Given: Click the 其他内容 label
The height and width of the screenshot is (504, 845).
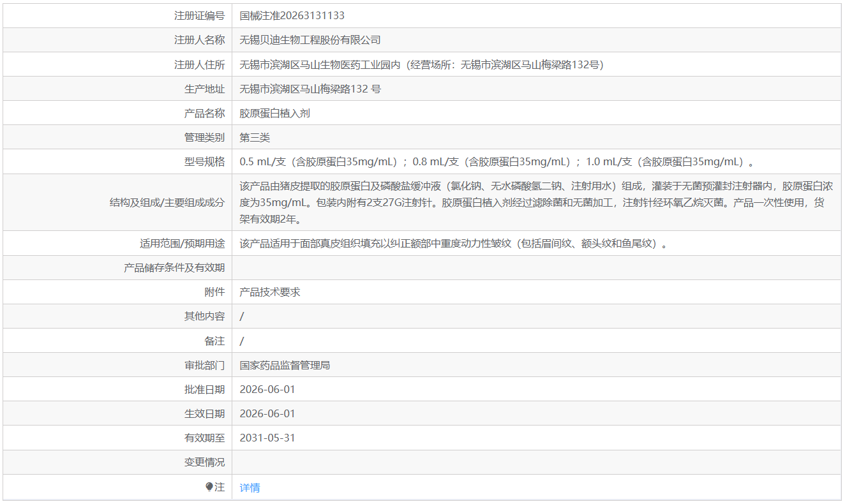Looking at the screenshot, I should (204, 316).
